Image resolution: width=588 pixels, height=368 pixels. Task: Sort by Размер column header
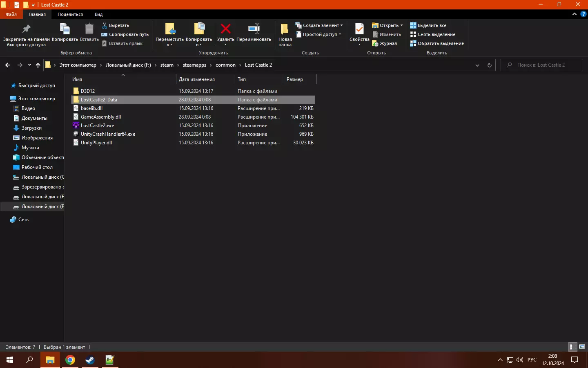pyautogui.click(x=300, y=79)
